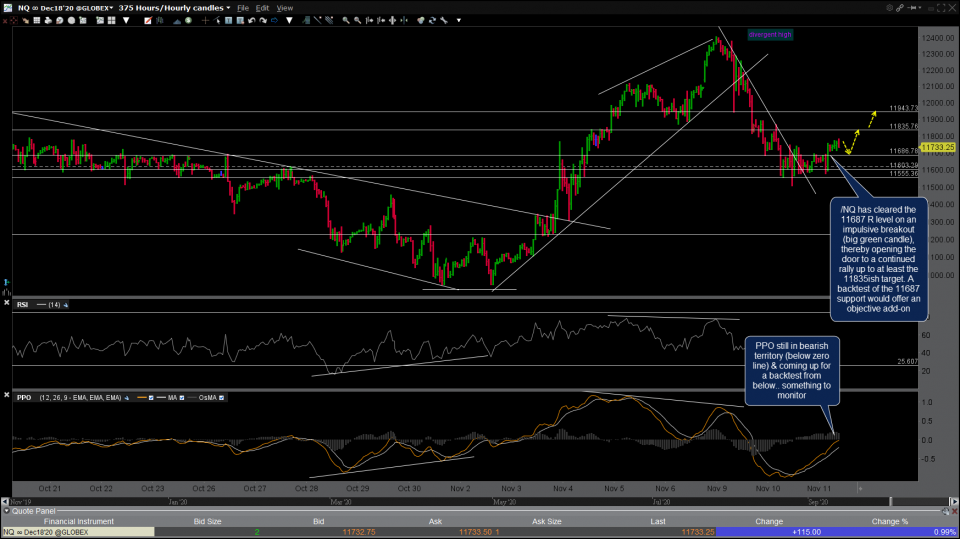Screen dimensions: 960x539
Task: Click the +115.00 change value cell
Action: click(806, 532)
